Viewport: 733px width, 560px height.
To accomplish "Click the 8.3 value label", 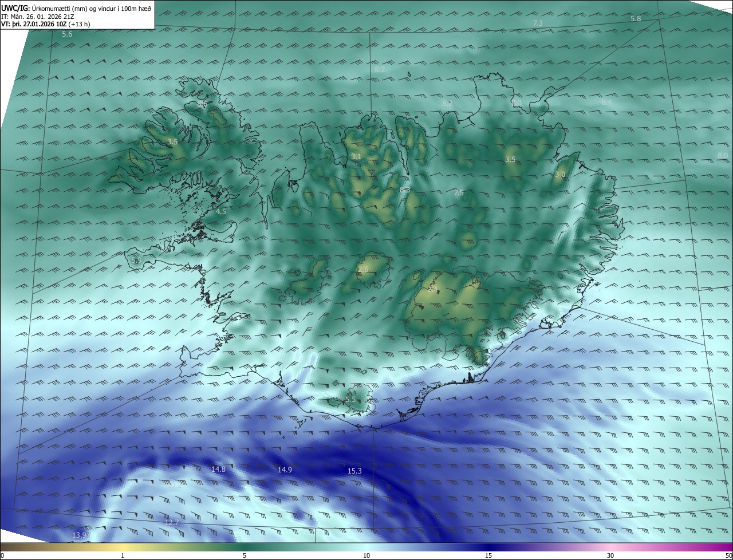I will (405, 189).
